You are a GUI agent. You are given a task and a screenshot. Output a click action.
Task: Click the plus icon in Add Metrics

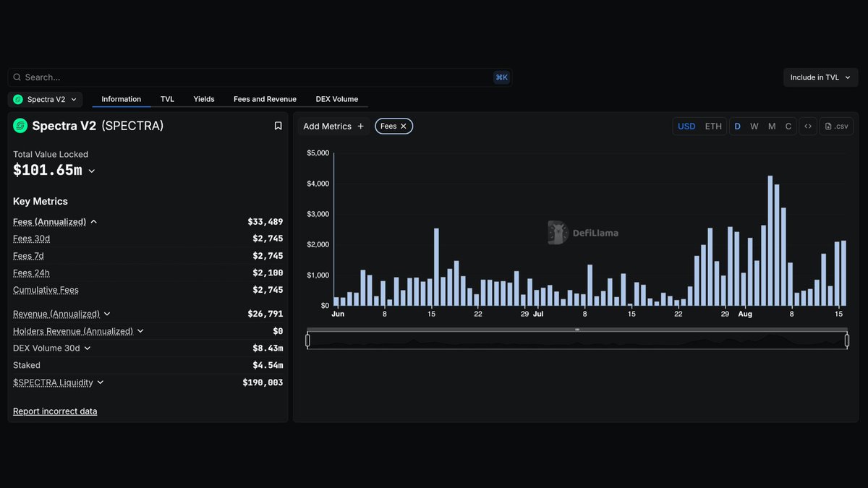pos(361,127)
